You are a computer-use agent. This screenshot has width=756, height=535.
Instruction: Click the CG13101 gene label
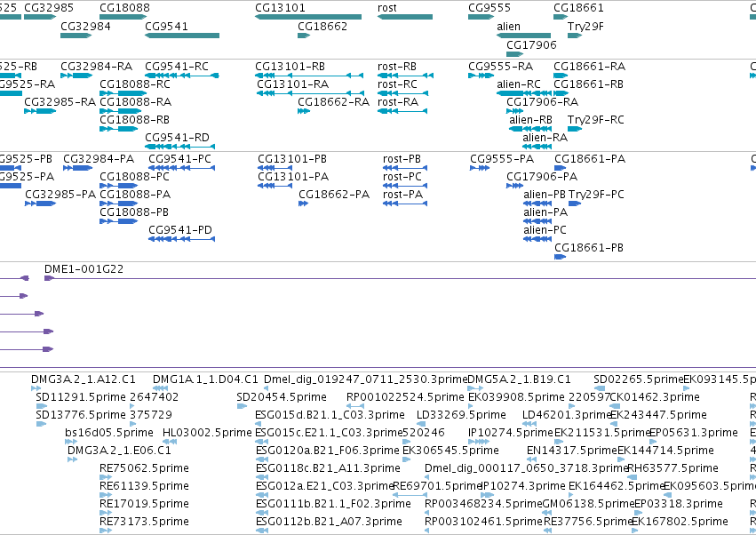point(280,8)
